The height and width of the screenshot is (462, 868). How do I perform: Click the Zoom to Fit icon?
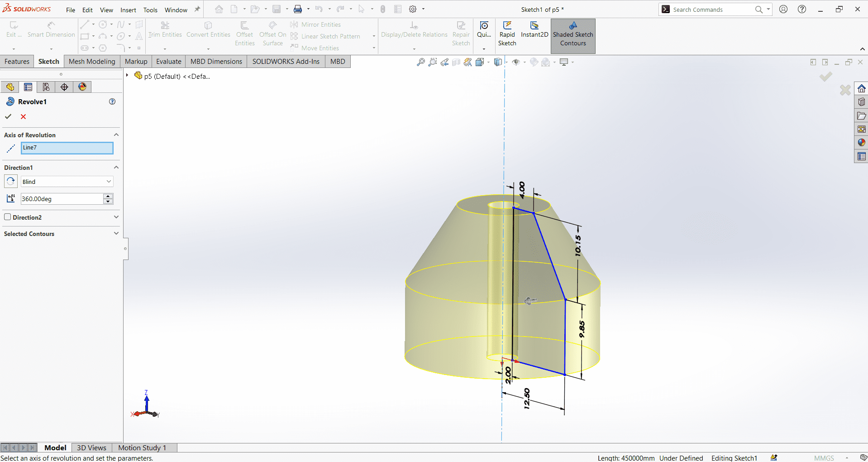[421, 62]
